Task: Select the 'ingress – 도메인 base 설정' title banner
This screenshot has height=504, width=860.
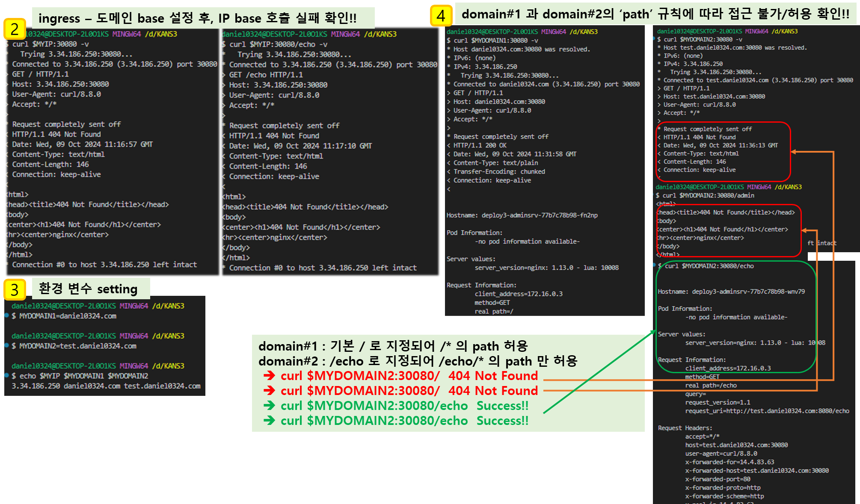Action: [203, 18]
